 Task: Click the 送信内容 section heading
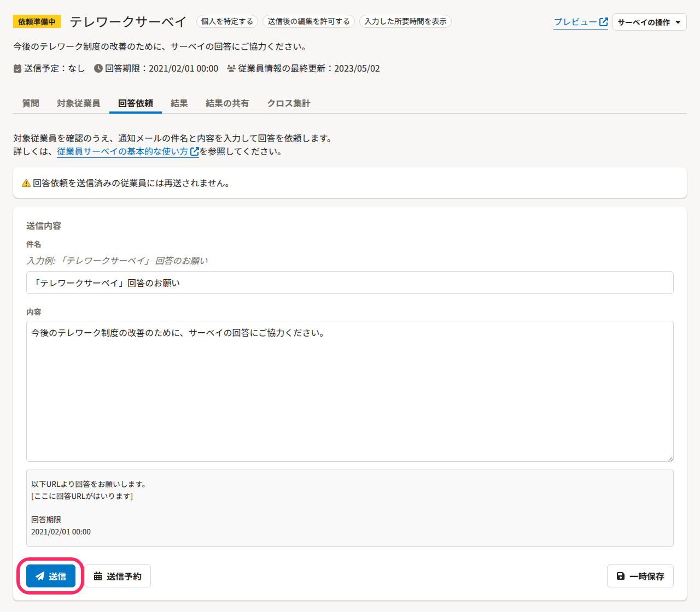[x=44, y=226]
